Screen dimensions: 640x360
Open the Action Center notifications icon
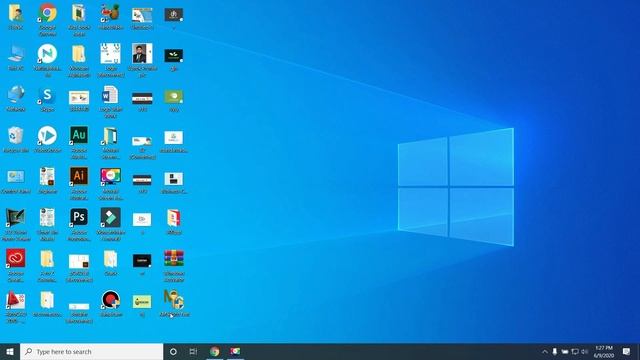[x=627, y=351]
